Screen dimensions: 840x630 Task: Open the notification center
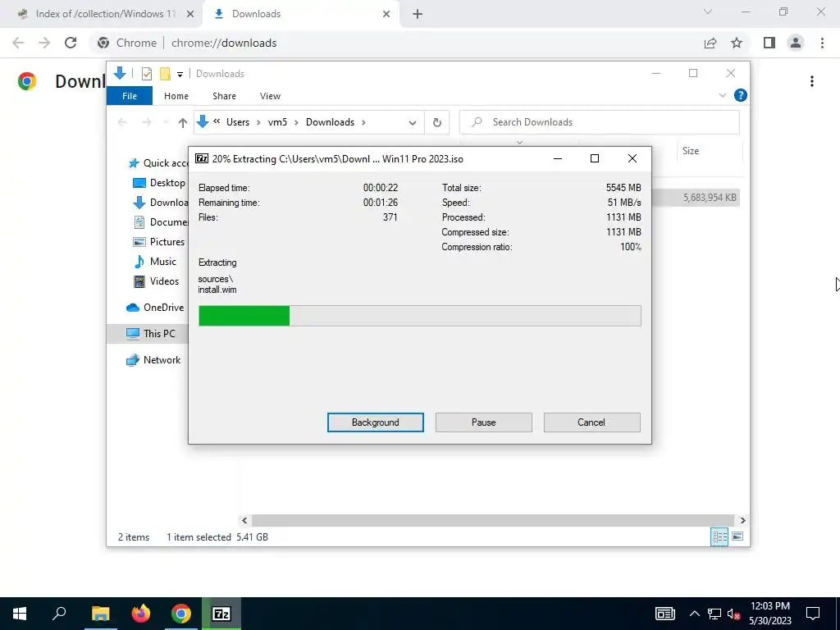[813, 614]
